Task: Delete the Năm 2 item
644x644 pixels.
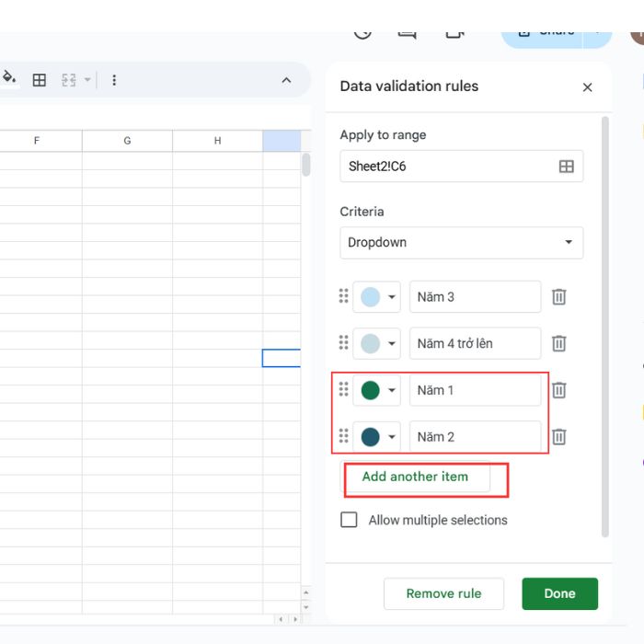Action: click(559, 437)
